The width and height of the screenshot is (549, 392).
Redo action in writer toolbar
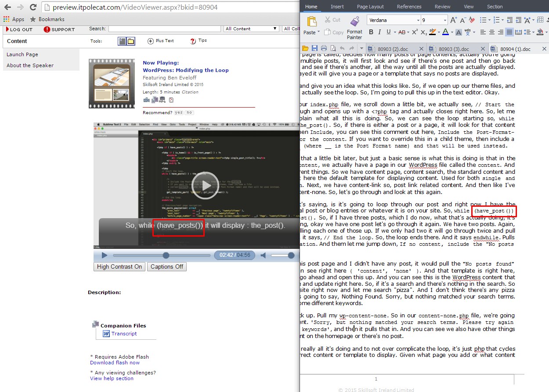(351, 48)
